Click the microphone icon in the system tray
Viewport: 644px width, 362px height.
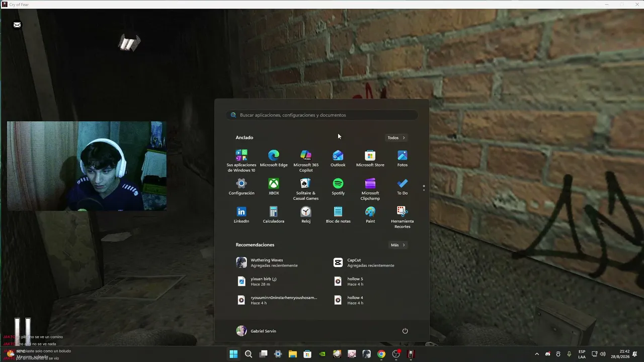pyautogui.click(x=569, y=354)
